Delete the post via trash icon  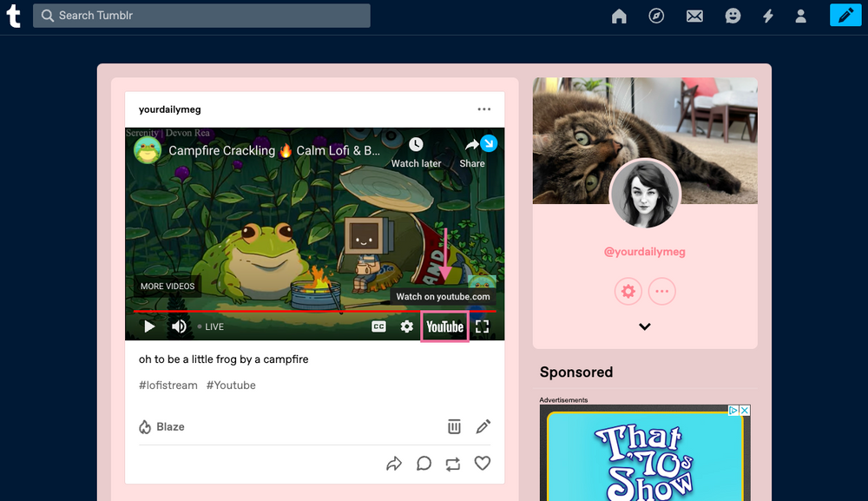[x=454, y=426]
